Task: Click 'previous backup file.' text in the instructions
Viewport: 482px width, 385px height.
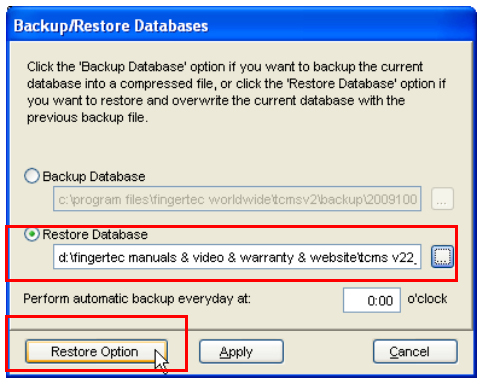Action: click(x=87, y=118)
